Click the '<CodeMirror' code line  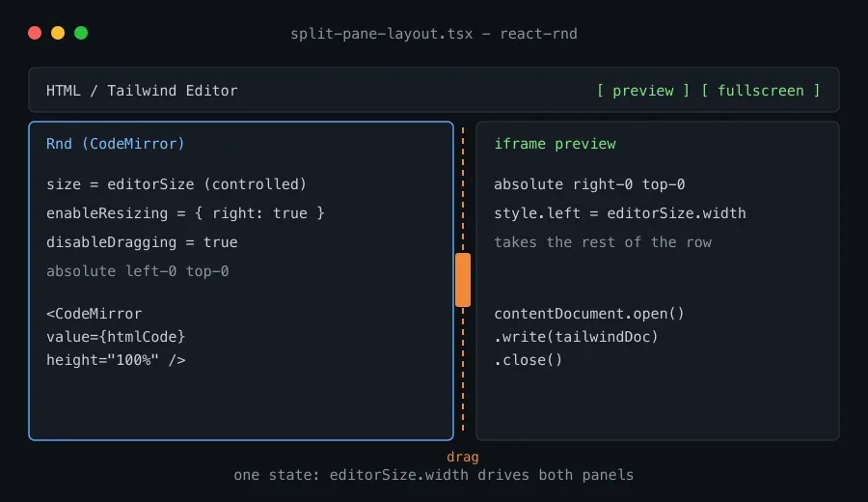pyautogui.click(x=95, y=314)
